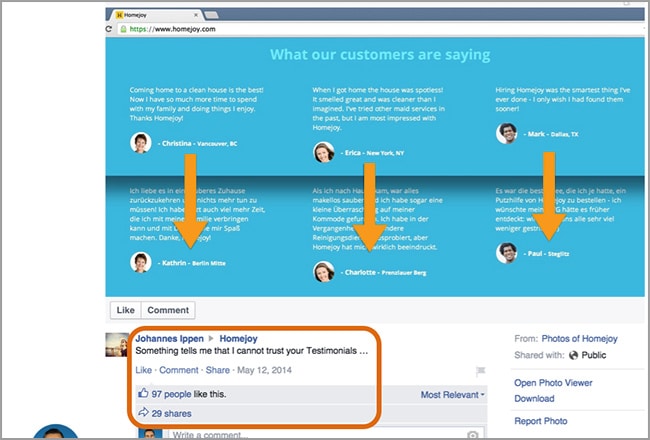Screen dimensions: 650x440
Task: Click the green HTTPS lock icon
Action: tap(123, 29)
